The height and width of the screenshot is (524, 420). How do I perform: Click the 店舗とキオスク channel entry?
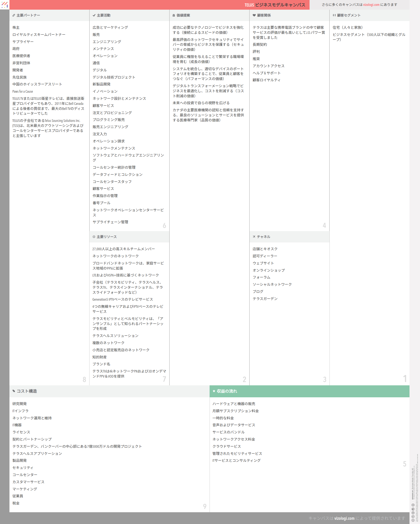pos(265,249)
